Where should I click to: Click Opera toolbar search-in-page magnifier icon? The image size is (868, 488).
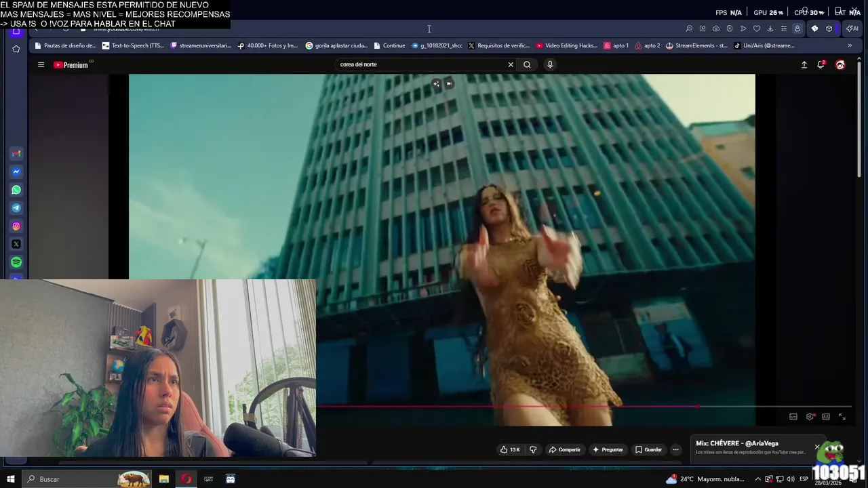pyautogui.click(x=689, y=28)
